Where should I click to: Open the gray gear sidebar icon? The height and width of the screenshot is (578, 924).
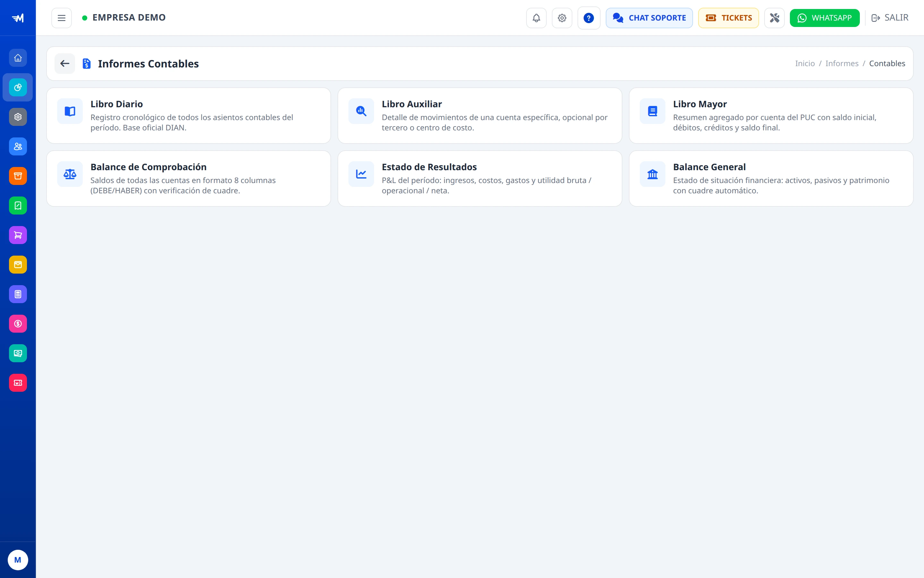[18, 117]
